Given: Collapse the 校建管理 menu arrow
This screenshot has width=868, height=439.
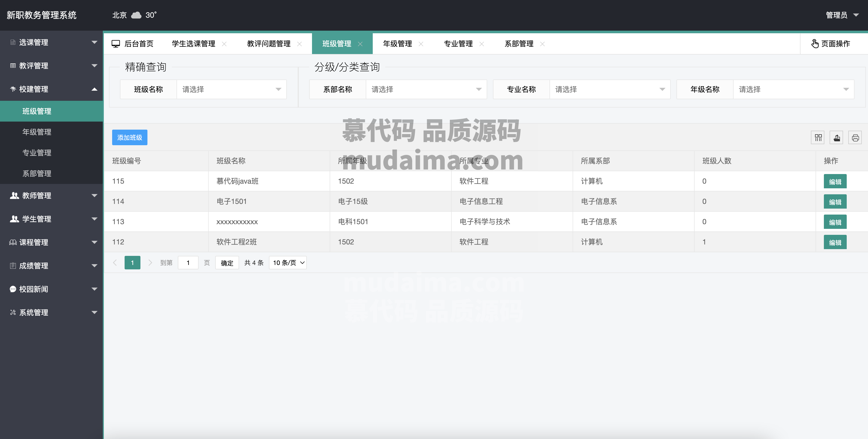Looking at the screenshot, I should tap(94, 89).
